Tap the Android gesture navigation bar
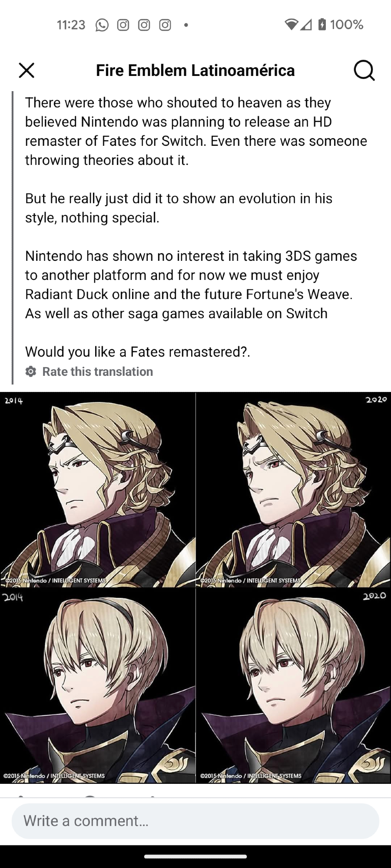This screenshot has height=868, width=391. click(x=195, y=856)
